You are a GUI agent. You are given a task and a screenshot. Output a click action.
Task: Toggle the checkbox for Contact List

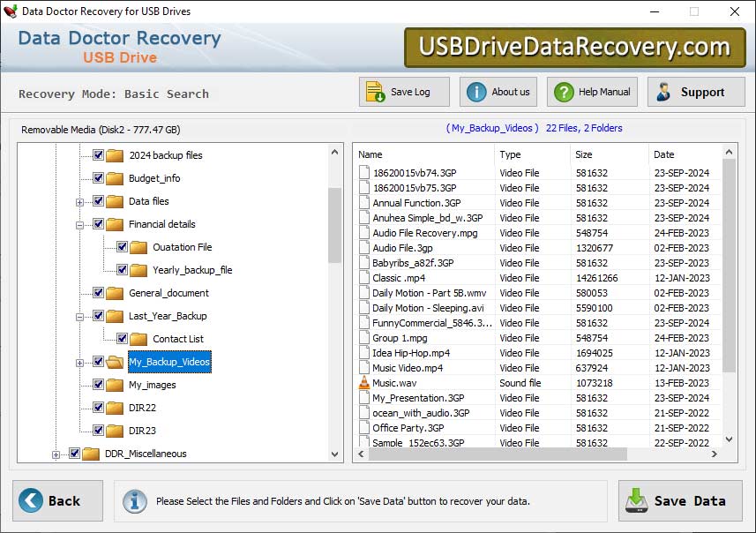pos(120,338)
